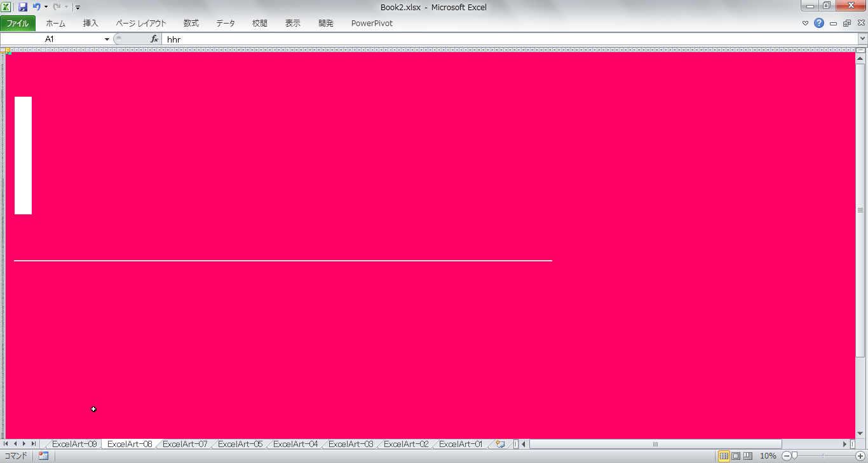Switch to the 校閲 ribbon tab
868x463 pixels.
pos(260,24)
